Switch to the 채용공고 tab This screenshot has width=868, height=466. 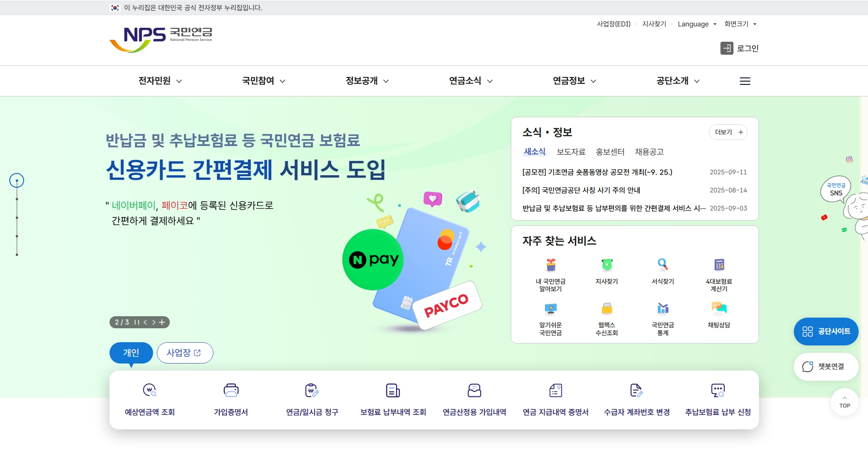[649, 152]
